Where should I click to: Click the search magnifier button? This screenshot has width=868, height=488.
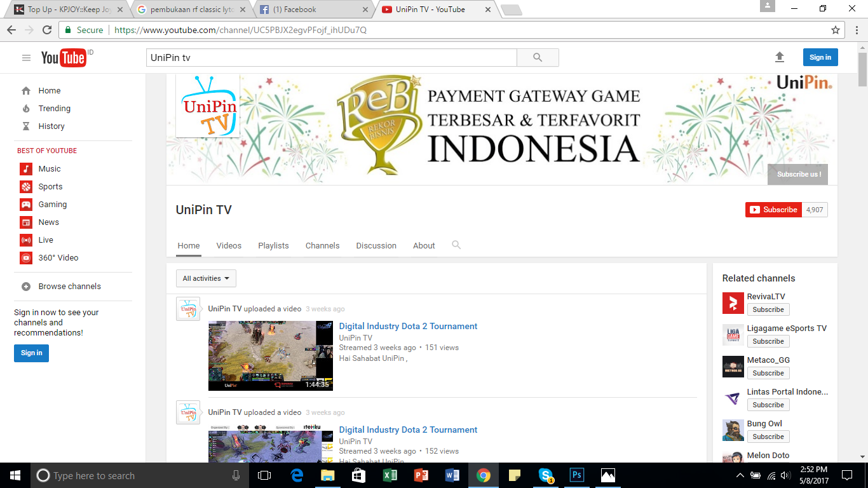click(538, 58)
